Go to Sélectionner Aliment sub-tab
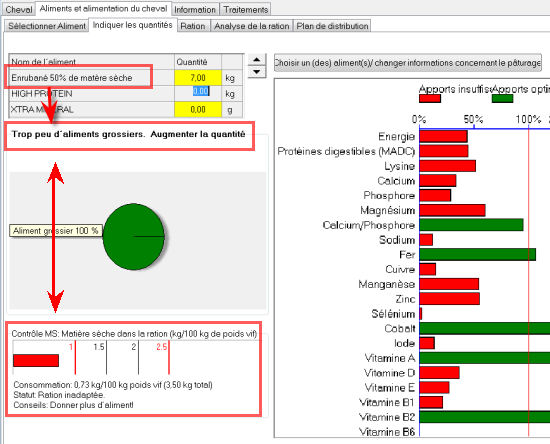Viewport: 550px width, 444px height. click(x=47, y=26)
